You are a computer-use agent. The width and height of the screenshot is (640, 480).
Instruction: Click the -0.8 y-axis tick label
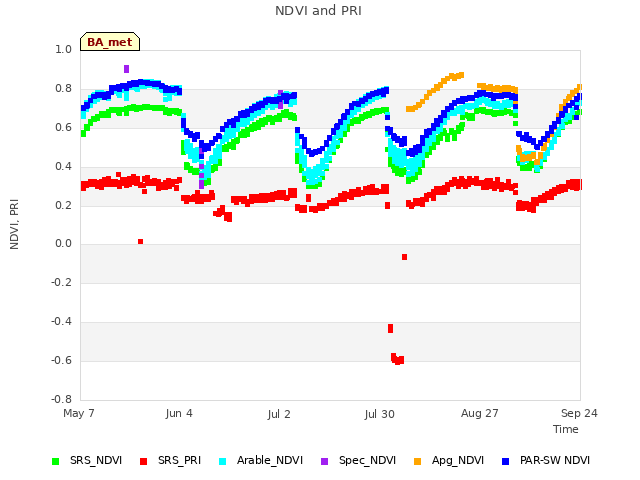point(61,399)
